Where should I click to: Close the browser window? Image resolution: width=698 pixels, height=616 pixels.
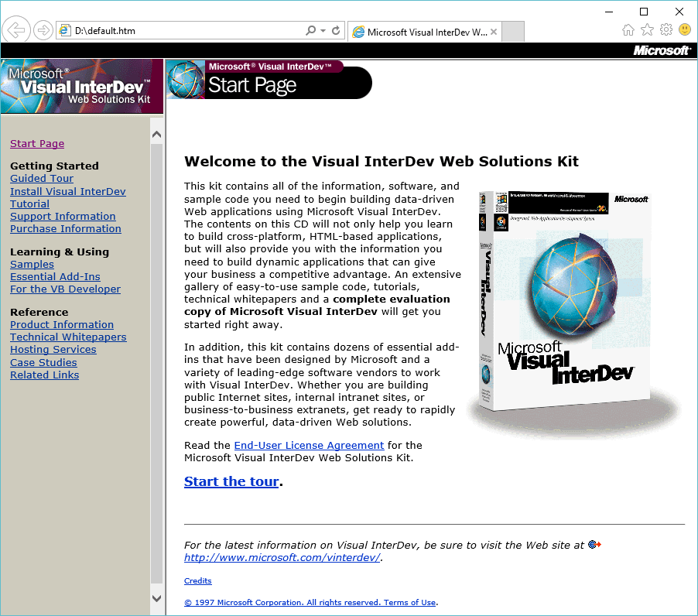pos(679,12)
